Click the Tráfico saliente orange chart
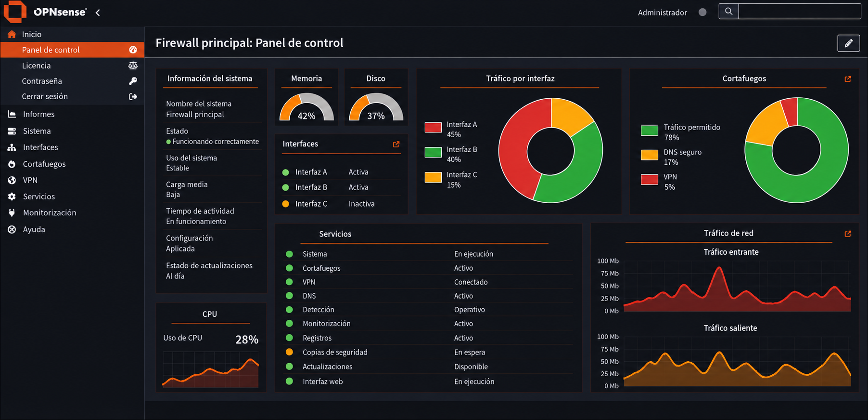The image size is (868, 420). pyautogui.click(x=737, y=362)
